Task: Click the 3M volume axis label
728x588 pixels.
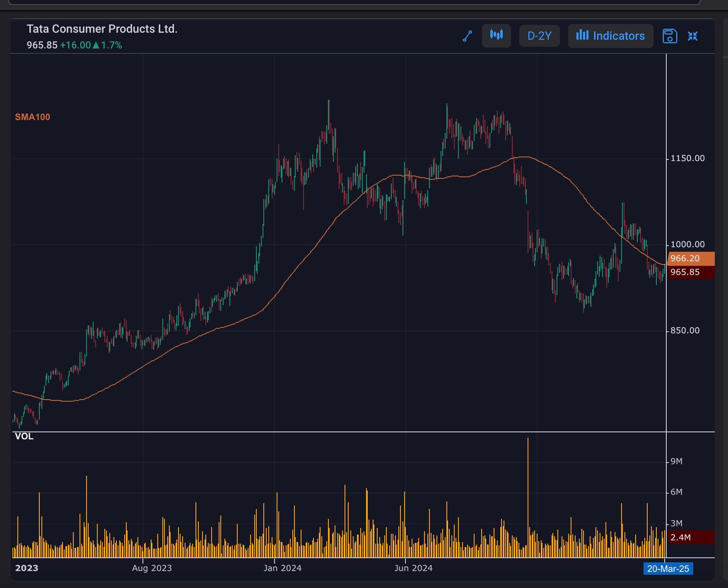Action: click(x=676, y=523)
